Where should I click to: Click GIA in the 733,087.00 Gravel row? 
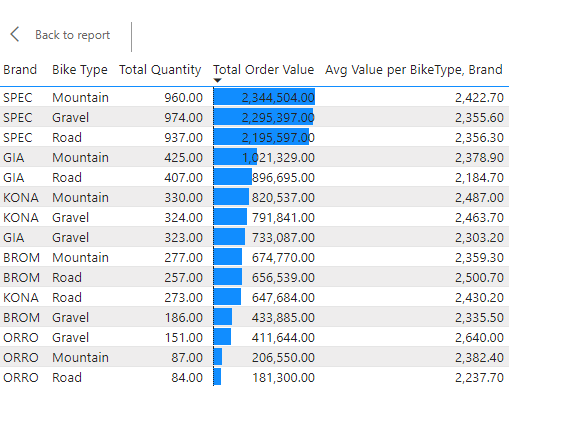tap(13, 238)
